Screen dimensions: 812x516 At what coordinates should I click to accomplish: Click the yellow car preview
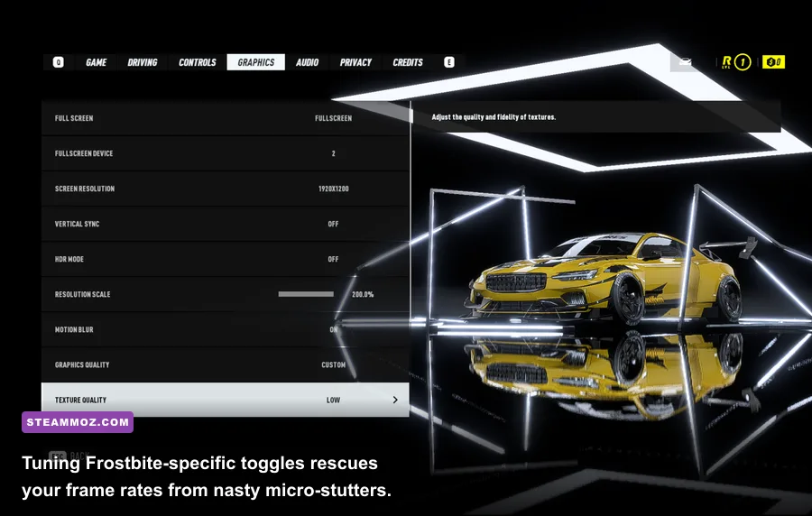click(606, 278)
